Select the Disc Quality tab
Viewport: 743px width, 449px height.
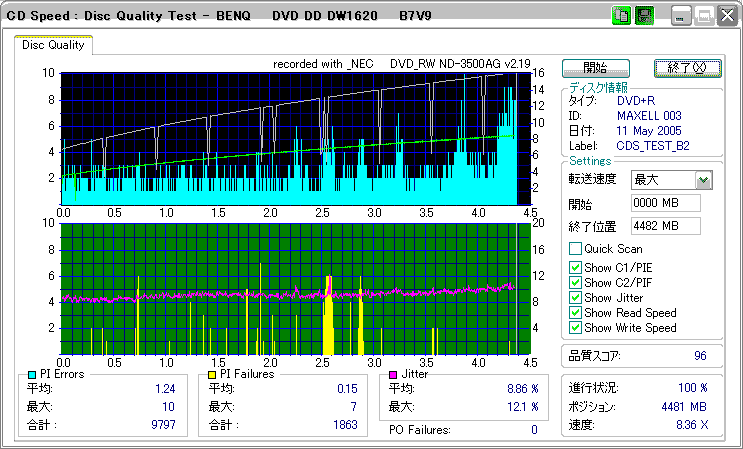54,45
